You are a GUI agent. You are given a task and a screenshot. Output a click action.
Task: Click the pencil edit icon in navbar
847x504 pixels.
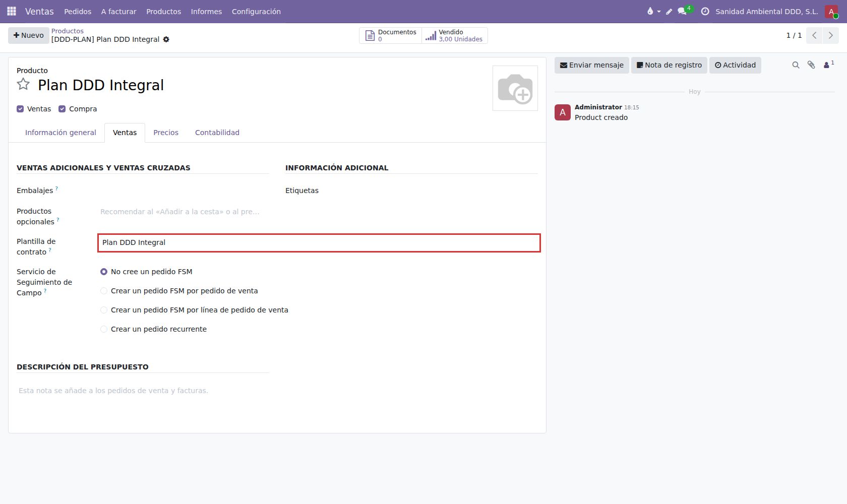coord(669,12)
